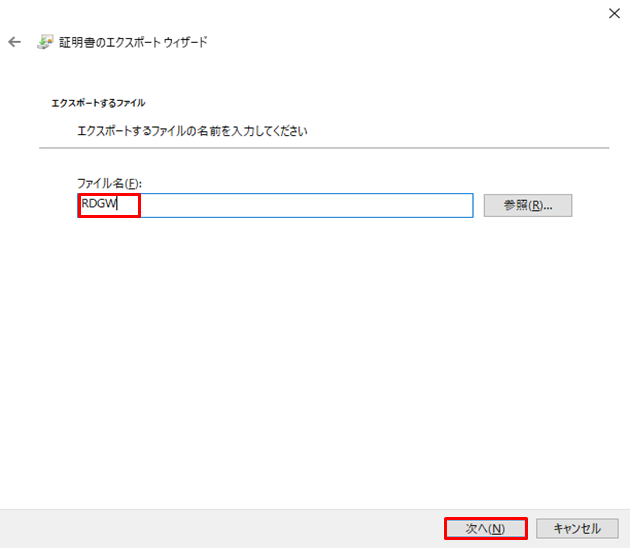Click the certificate export wizard icon

click(45, 42)
